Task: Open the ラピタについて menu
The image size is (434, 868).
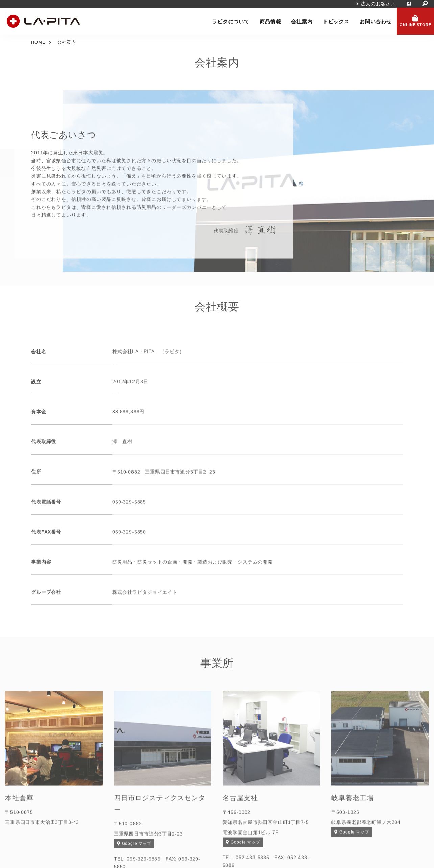Action: click(231, 22)
